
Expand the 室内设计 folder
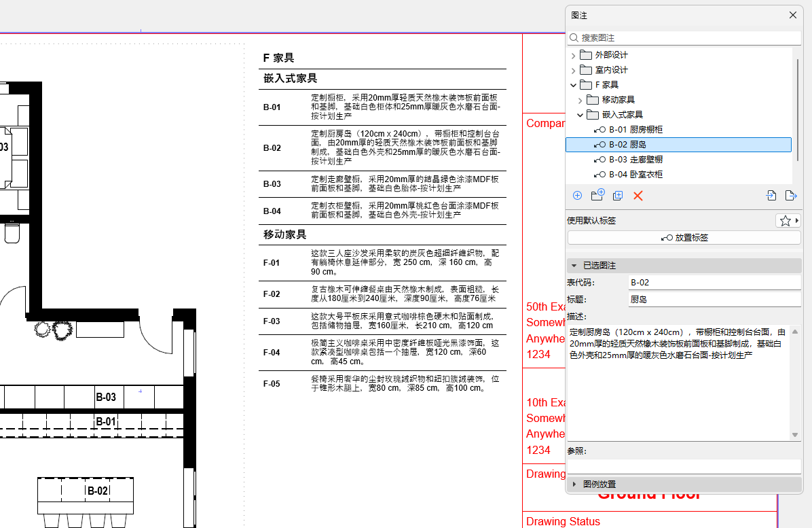tap(573, 70)
